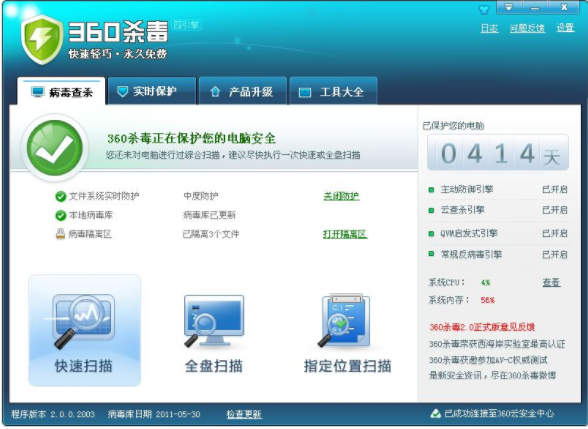
Task: Click the cloud connection status icon
Action: point(435,414)
